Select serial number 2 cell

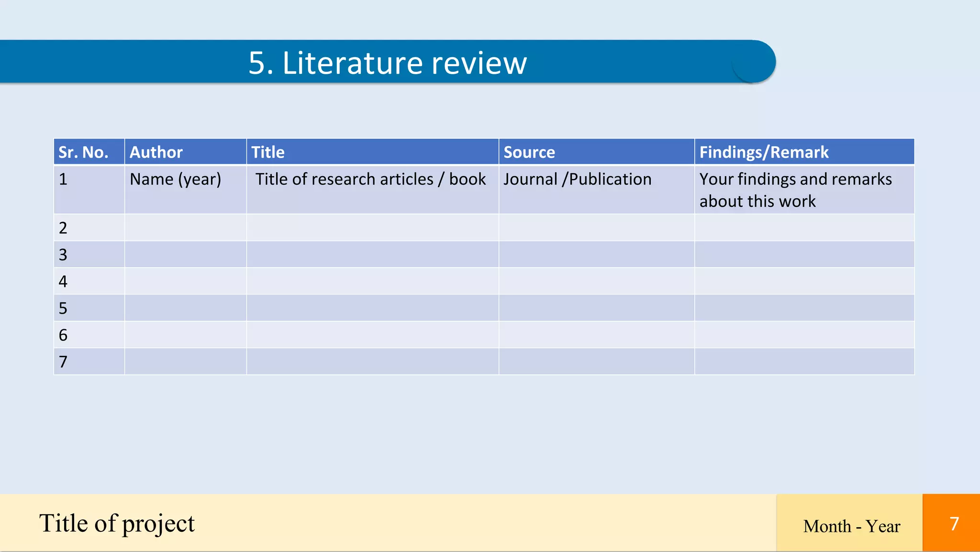(89, 227)
